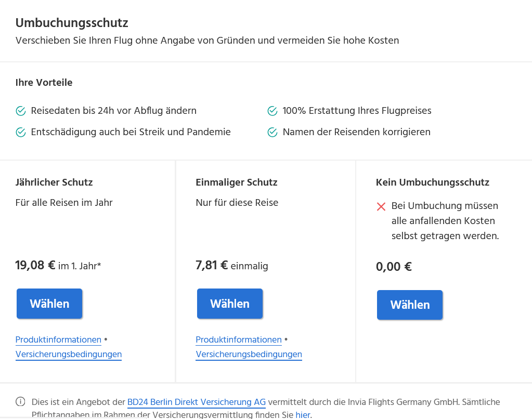
Task: Choose Einmaliger Schutz with Wählen button
Action: point(230,304)
